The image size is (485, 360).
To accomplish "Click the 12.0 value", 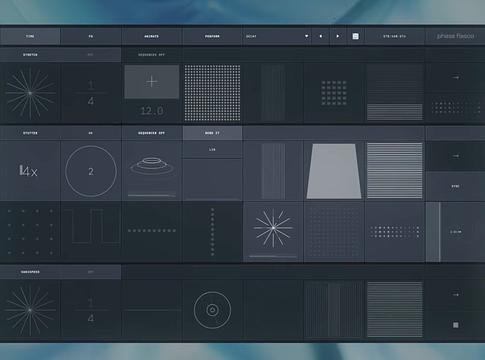I will 152,111.
